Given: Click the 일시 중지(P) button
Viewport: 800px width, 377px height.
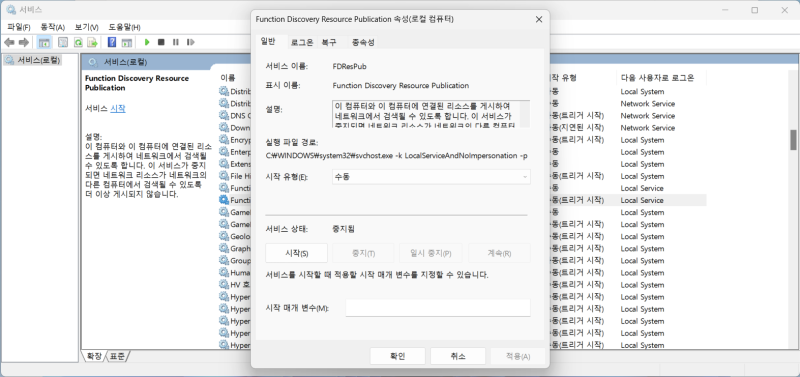Looking at the screenshot, I should [x=432, y=253].
